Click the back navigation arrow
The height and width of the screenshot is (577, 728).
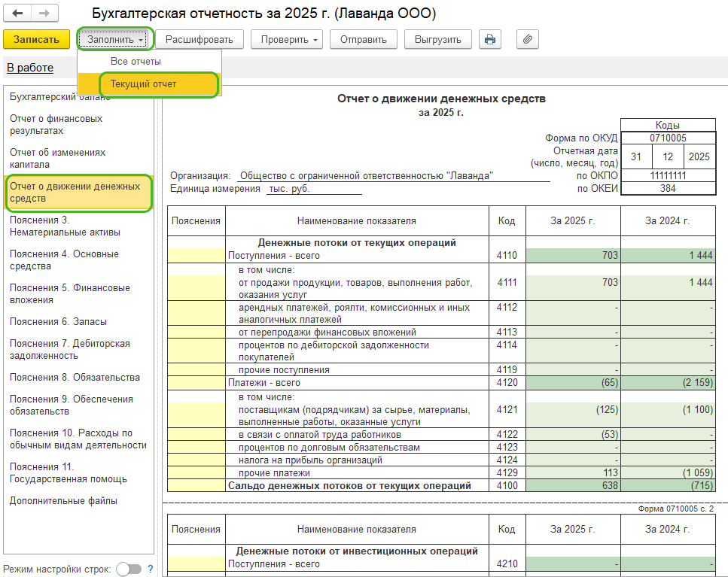[18, 14]
